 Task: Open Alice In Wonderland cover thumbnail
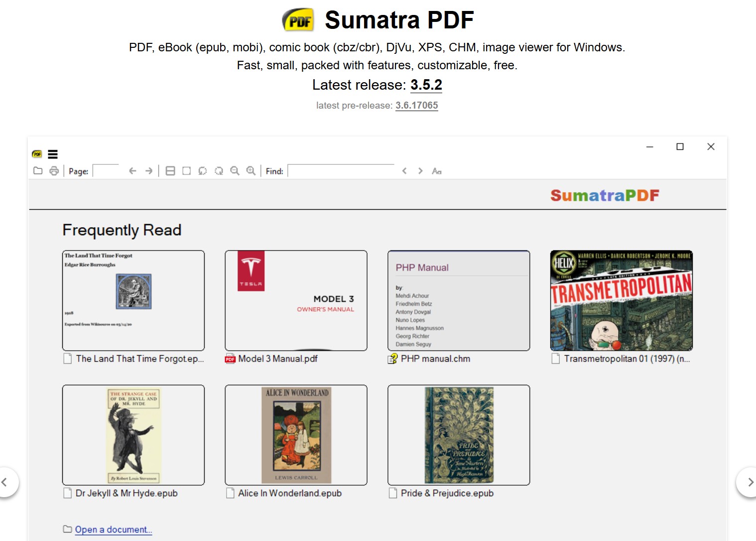click(x=296, y=435)
